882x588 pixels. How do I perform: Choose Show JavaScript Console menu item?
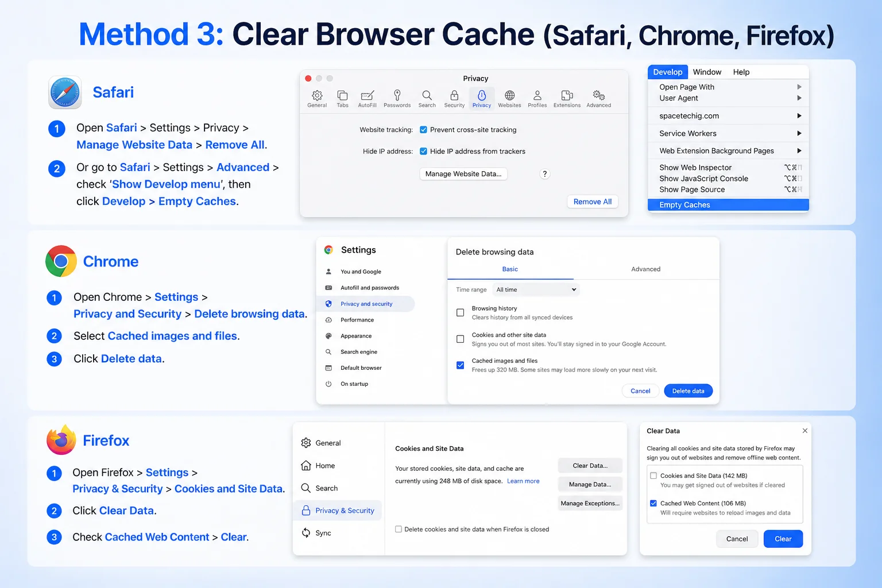click(x=728, y=179)
